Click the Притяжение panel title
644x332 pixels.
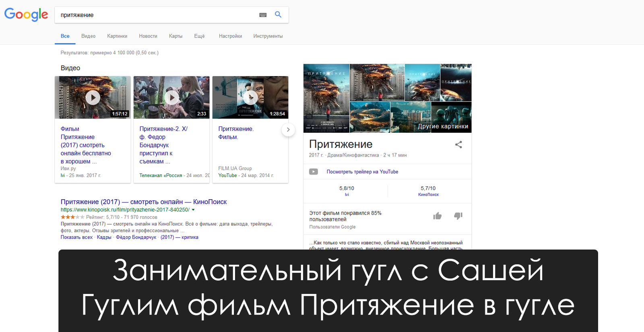coord(341,144)
